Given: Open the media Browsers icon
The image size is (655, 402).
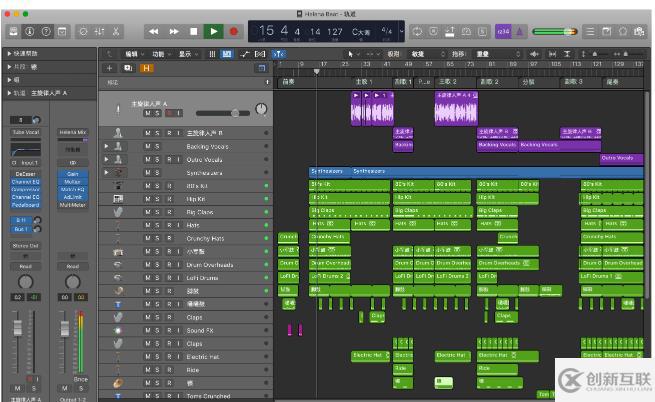Looking at the screenshot, I should tap(639, 32).
